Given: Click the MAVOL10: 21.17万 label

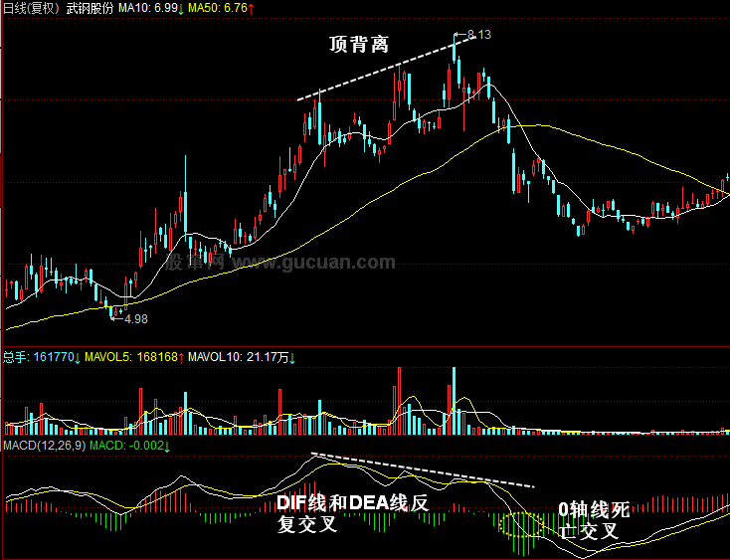Looking at the screenshot, I should click(x=237, y=355).
